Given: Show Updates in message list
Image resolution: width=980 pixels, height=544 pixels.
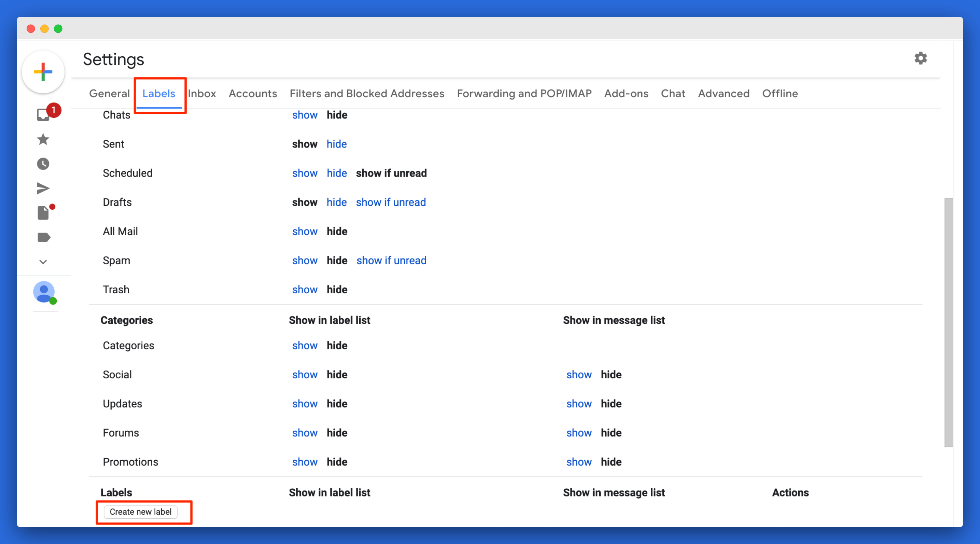Looking at the screenshot, I should pyautogui.click(x=579, y=404).
